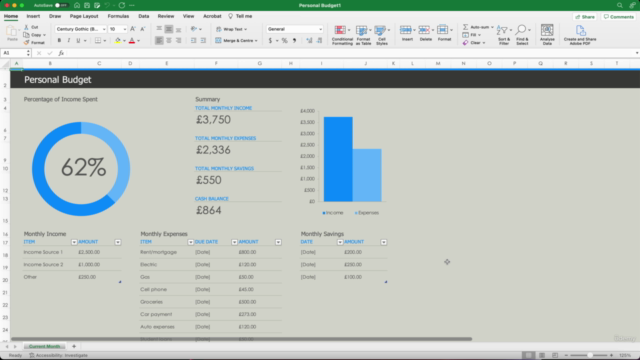
Task: Click the Cut scissors icon
Action: coord(27,27)
